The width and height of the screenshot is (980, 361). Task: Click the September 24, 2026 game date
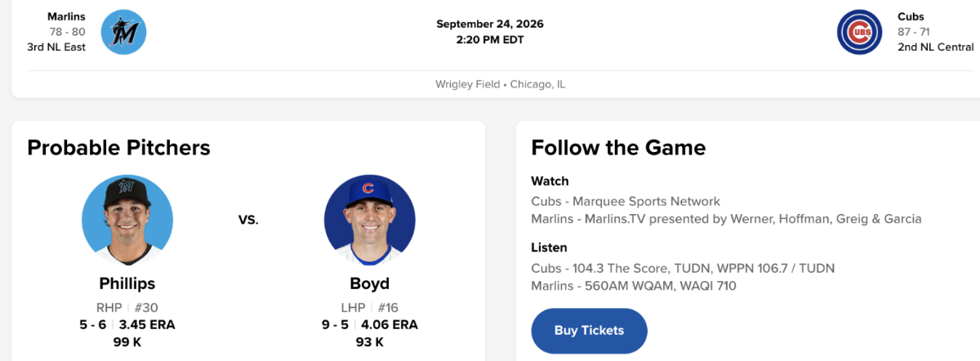490,24
